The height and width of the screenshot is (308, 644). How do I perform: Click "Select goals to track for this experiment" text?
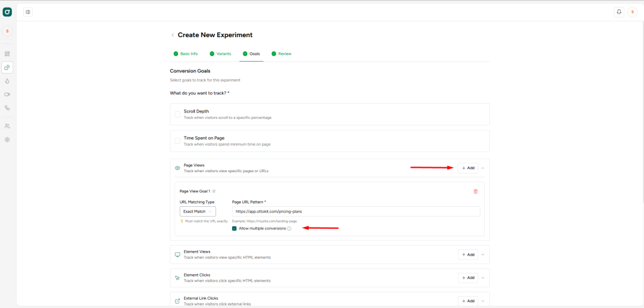pos(205,80)
